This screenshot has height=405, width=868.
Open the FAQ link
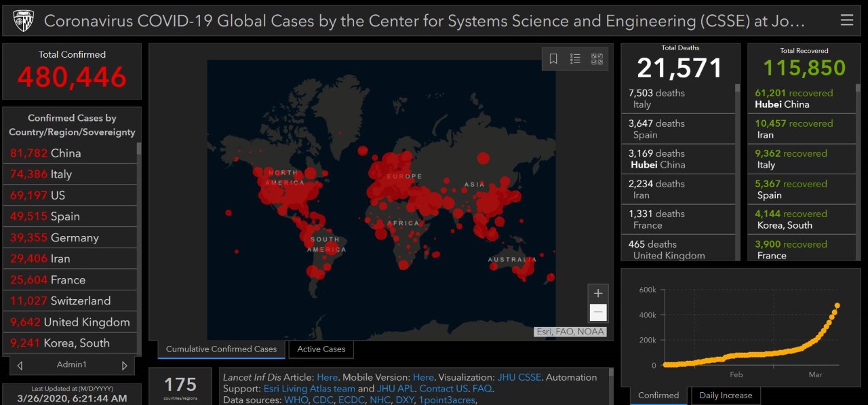[x=482, y=389]
